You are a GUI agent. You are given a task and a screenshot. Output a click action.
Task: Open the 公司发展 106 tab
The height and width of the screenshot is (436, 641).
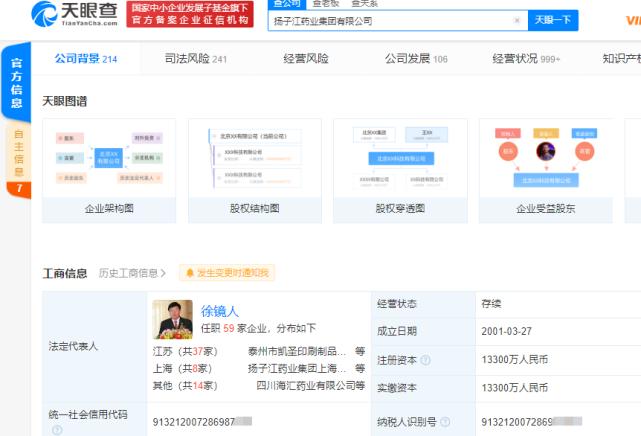[x=416, y=59]
